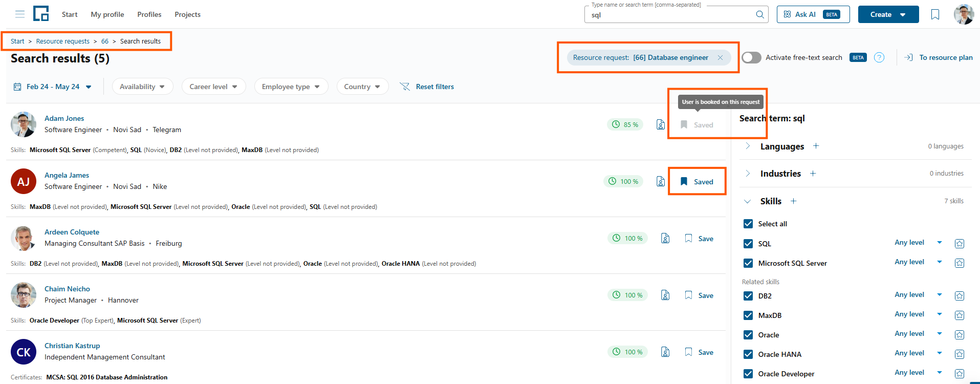The image size is (980, 384).
Task: Open Profiles in top navigation
Action: click(149, 14)
